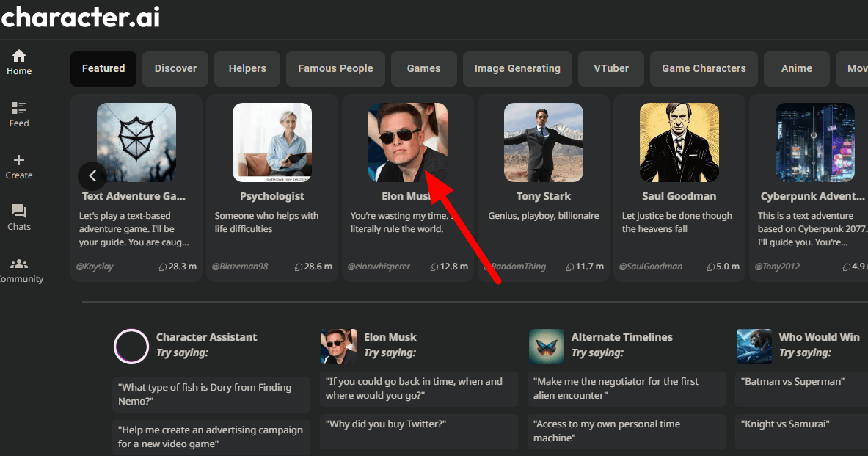Open Chats from the sidebar

point(19,218)
